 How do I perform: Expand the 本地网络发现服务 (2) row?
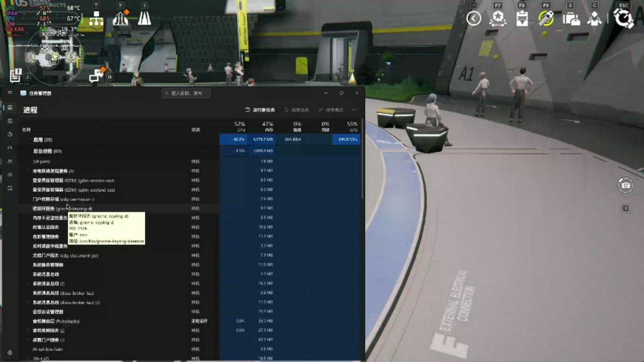[x=28, y=171]
